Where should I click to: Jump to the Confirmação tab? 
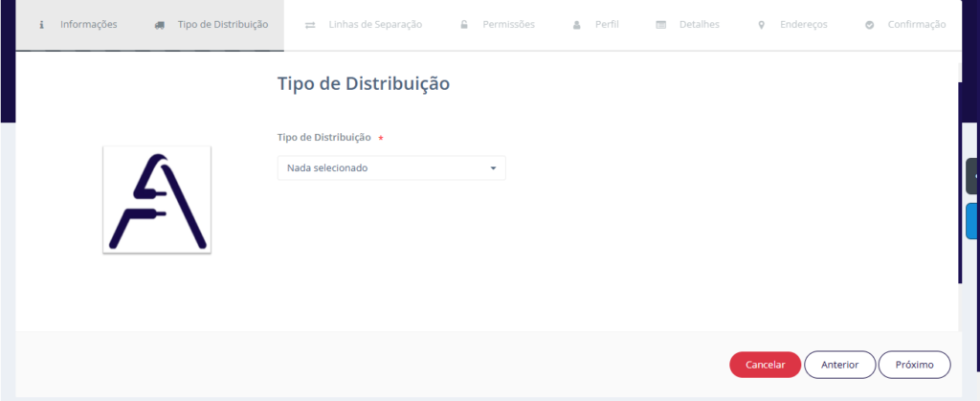click(x=916, y=25)
